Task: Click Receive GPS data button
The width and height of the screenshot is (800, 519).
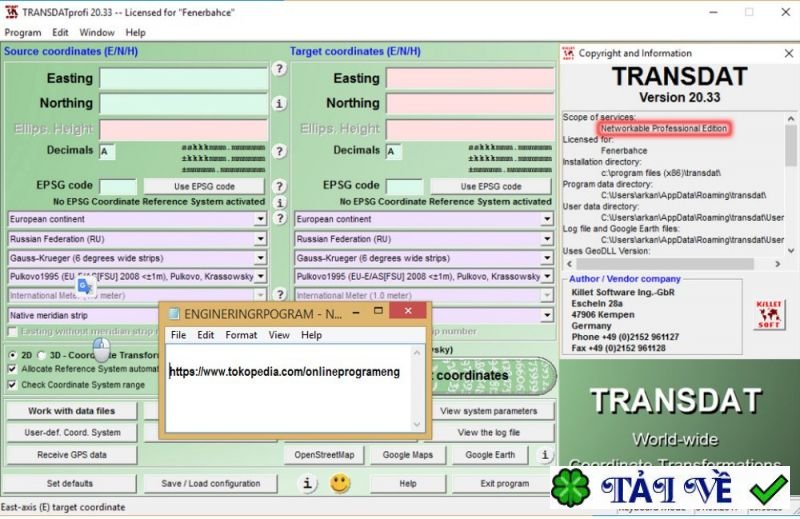Action: coord(72,455)
